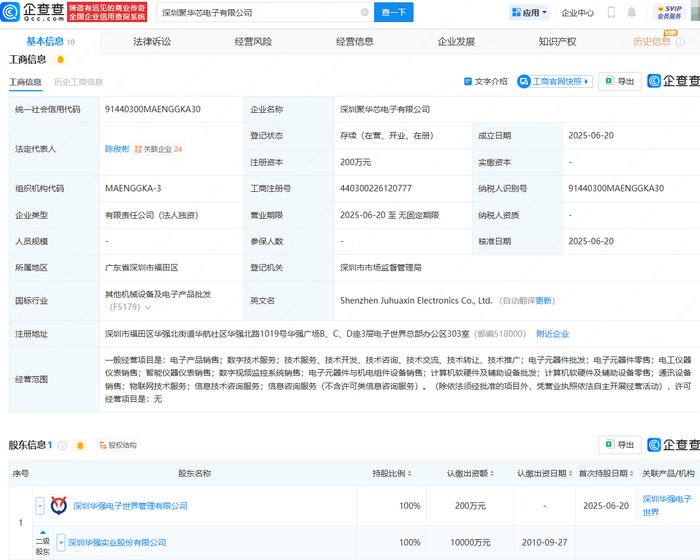This screenshot has height=560, width=700.
Task: Click the info icon beside 历史信息 tab
Action: (x=680, y=42)
